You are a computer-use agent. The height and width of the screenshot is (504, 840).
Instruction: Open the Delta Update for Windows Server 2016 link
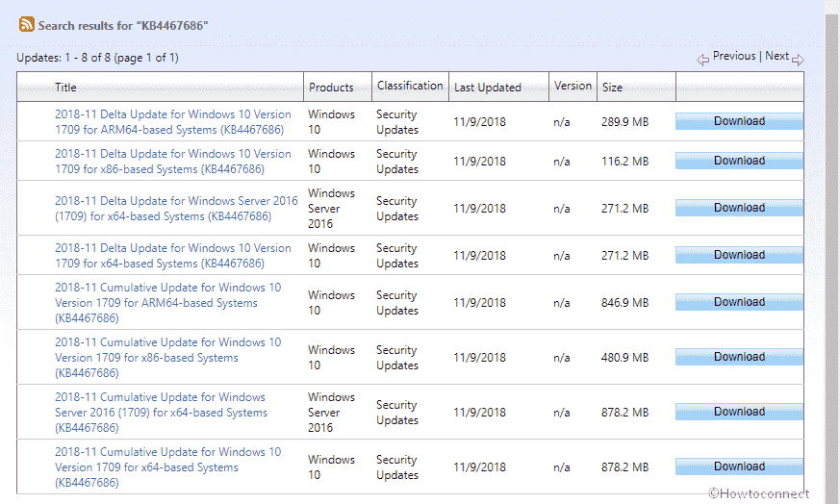click(x=176, y=209)
